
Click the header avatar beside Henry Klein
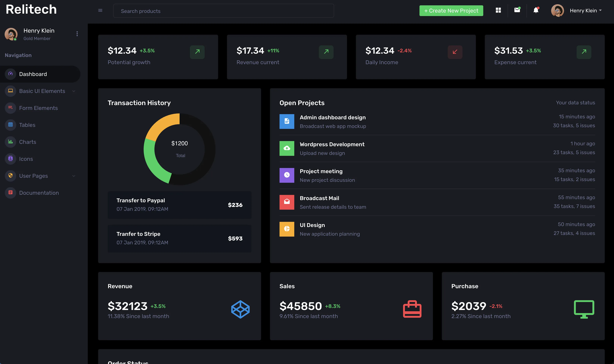click(558, 11)
